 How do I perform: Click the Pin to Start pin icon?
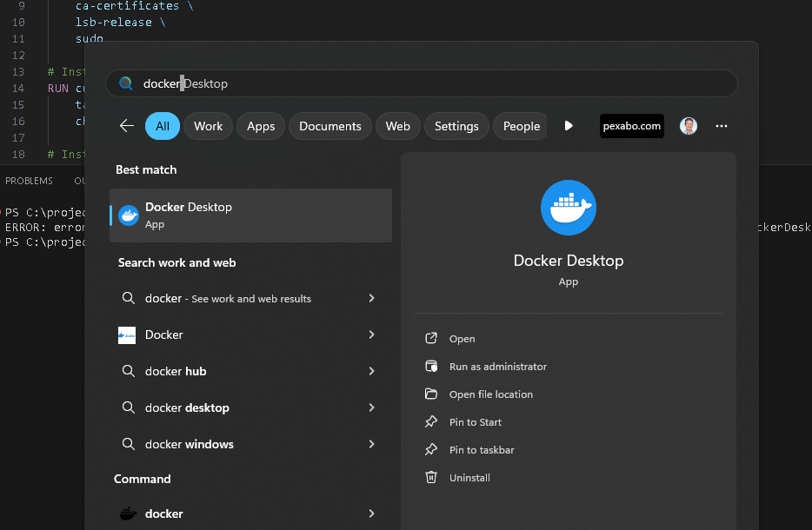click(x=431, y=421)
